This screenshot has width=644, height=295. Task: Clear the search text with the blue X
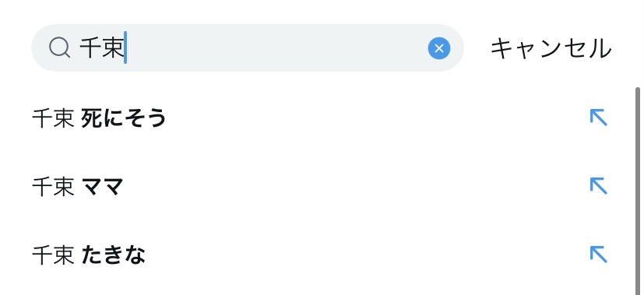(x=439, y=48)
